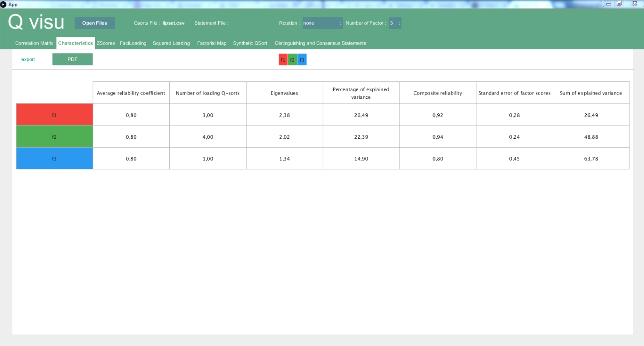Click the Percentage of explained variance header
Image resolution: width=644 pixels, height=346 pixels.
[361, 93]
